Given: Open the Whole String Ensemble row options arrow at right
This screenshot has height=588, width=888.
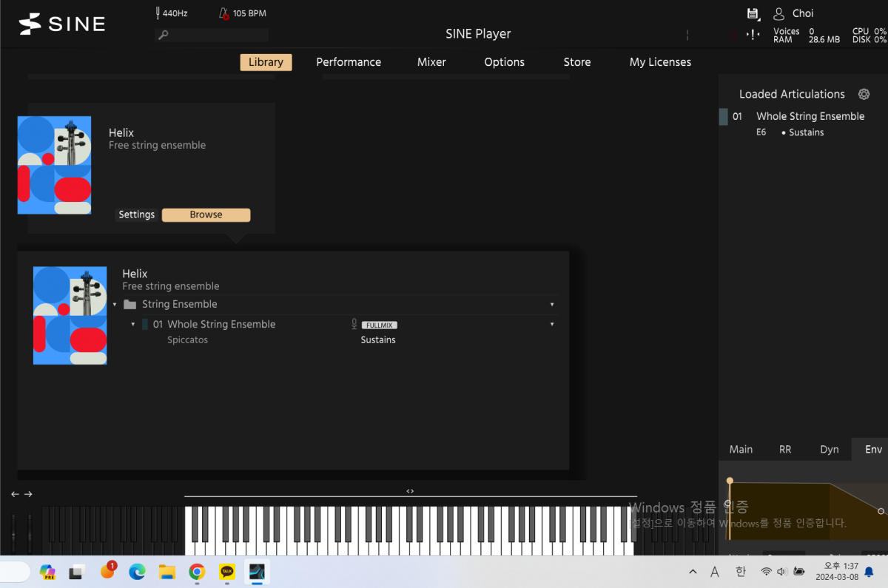Looking at the screenshot, I should [552, 324].
